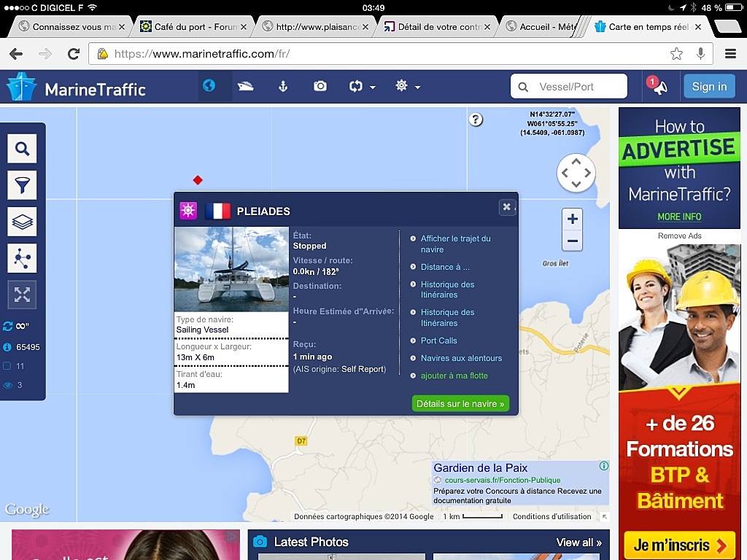Click the French flag icon
The width and height of the screenshot is (747, 560).
click(217, 211)
